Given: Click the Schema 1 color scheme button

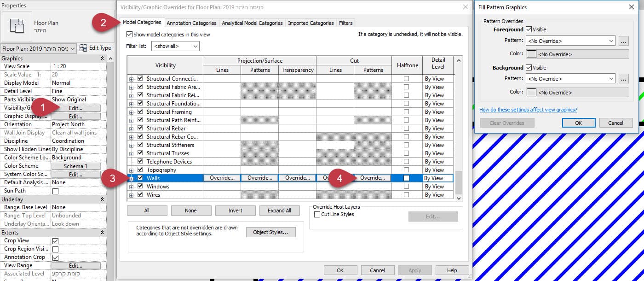Looking at the screenshot, I should (76, 166).
